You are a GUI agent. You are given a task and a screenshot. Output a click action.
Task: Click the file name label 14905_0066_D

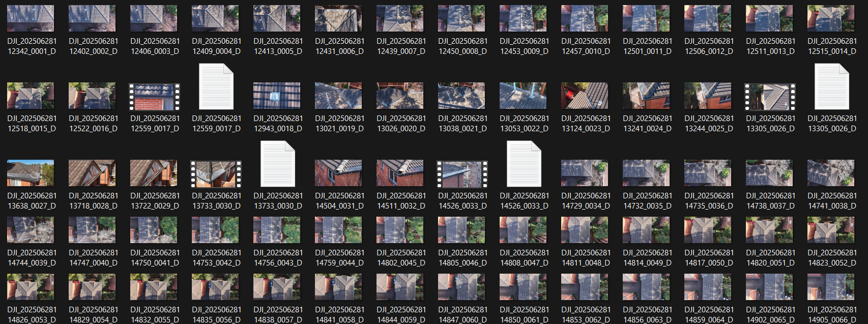pyautogui.click(x=832, y=314)
